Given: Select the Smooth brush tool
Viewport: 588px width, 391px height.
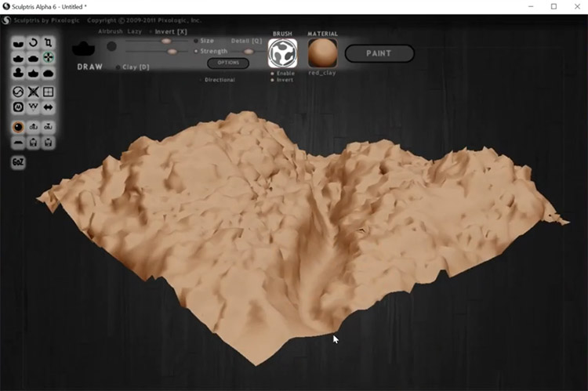Looking at the screenshot, I should [x=49, y=73].
